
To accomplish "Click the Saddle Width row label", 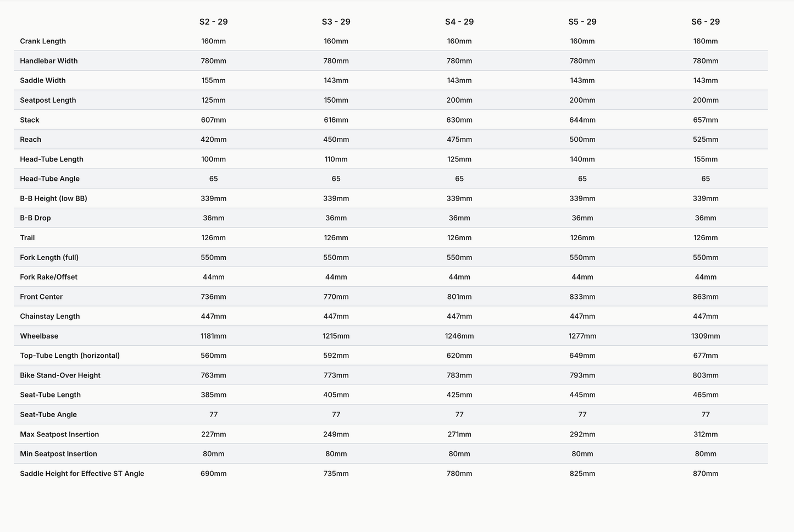I will (43, 80).
